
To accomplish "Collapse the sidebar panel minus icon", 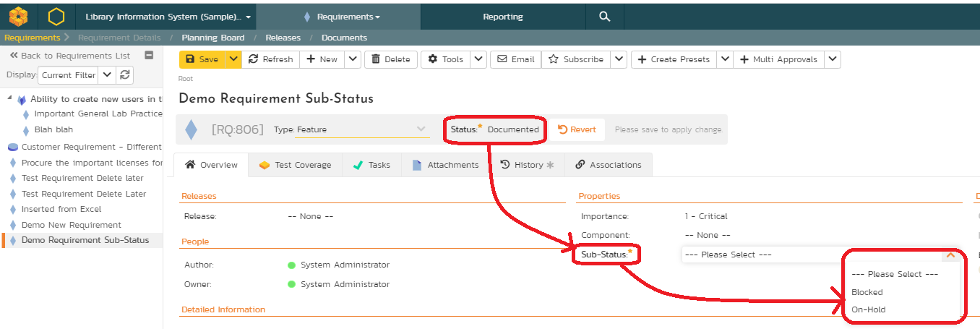I will [149, 55].
